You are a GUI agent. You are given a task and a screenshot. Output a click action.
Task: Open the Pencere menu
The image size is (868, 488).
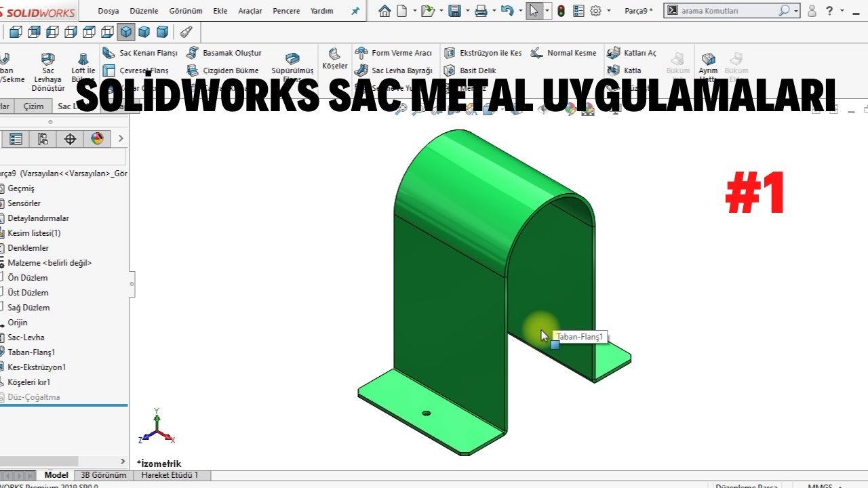[286, 11]
